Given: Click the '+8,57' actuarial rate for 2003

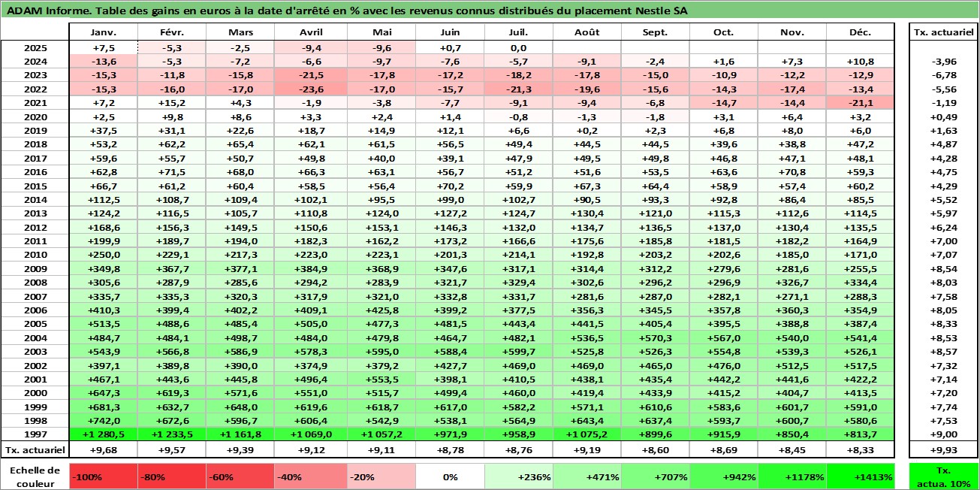Looking at the screenshot, I should coord(944,351).
